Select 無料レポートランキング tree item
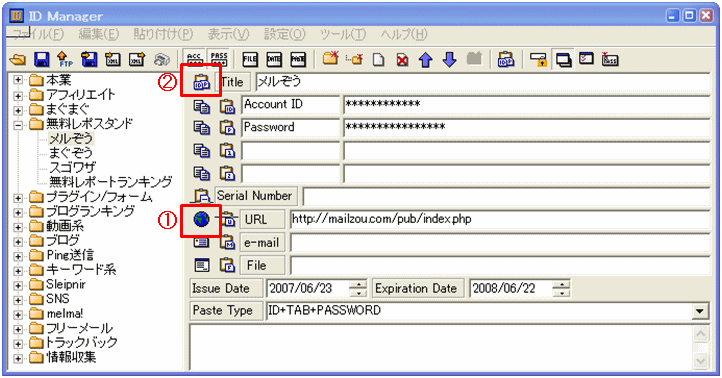This screenshot has height=378, width=722. 111,182
